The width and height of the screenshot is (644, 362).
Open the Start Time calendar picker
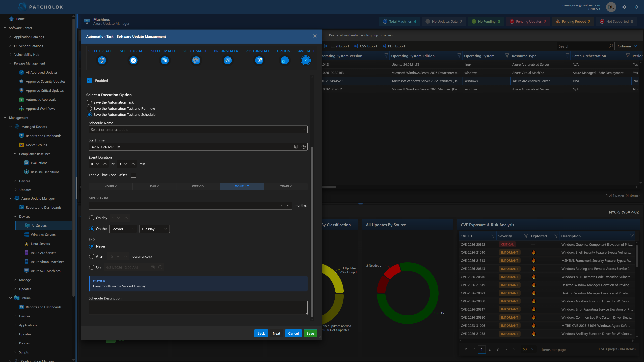296,147
